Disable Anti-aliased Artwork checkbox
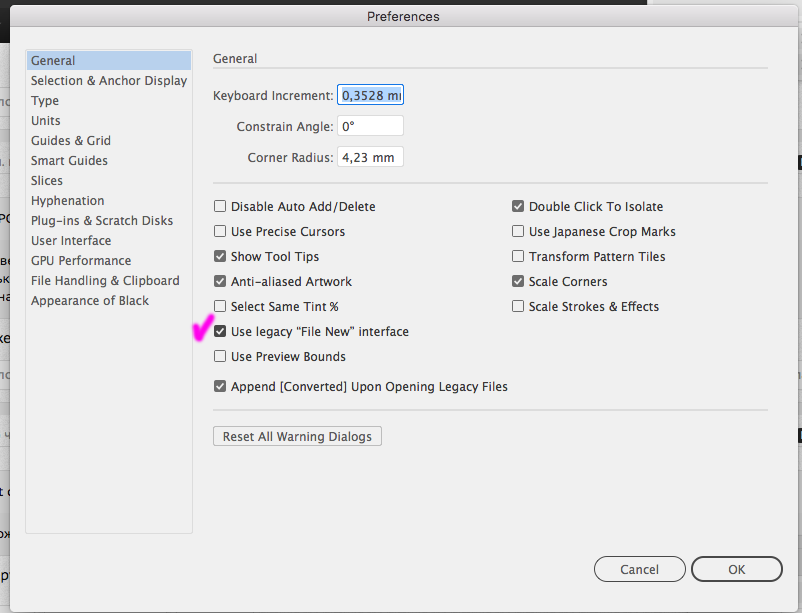This screenshot has height=613, width=802. [220, 282]
